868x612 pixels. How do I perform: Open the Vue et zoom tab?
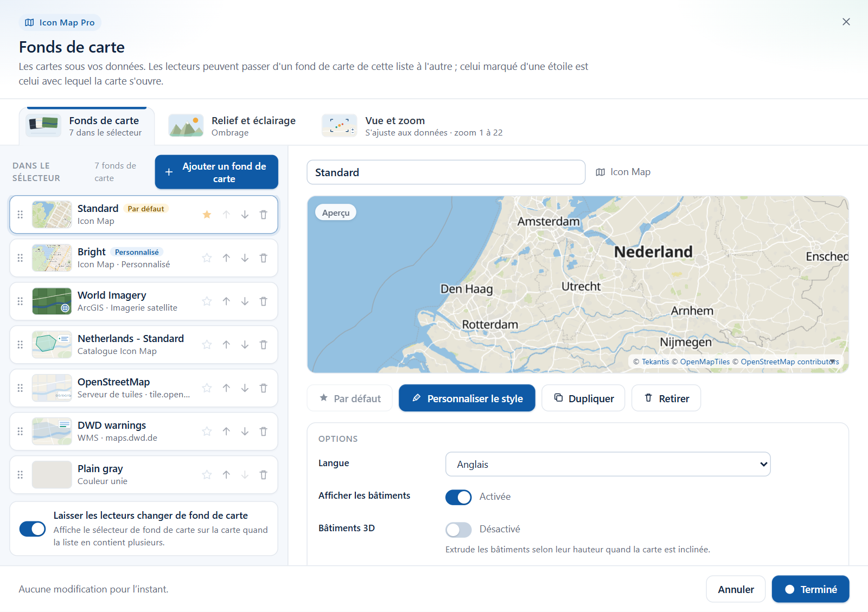pos(412,126)
